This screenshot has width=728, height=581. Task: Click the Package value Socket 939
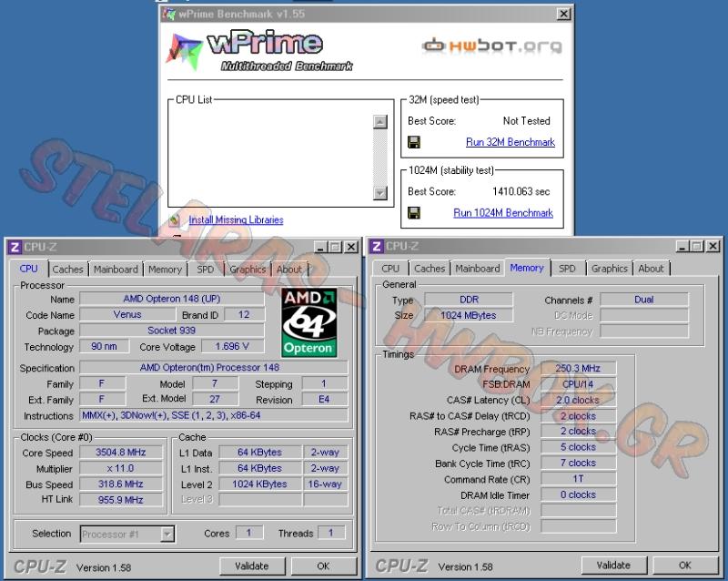pyautogui.click(x=172, y=331)
